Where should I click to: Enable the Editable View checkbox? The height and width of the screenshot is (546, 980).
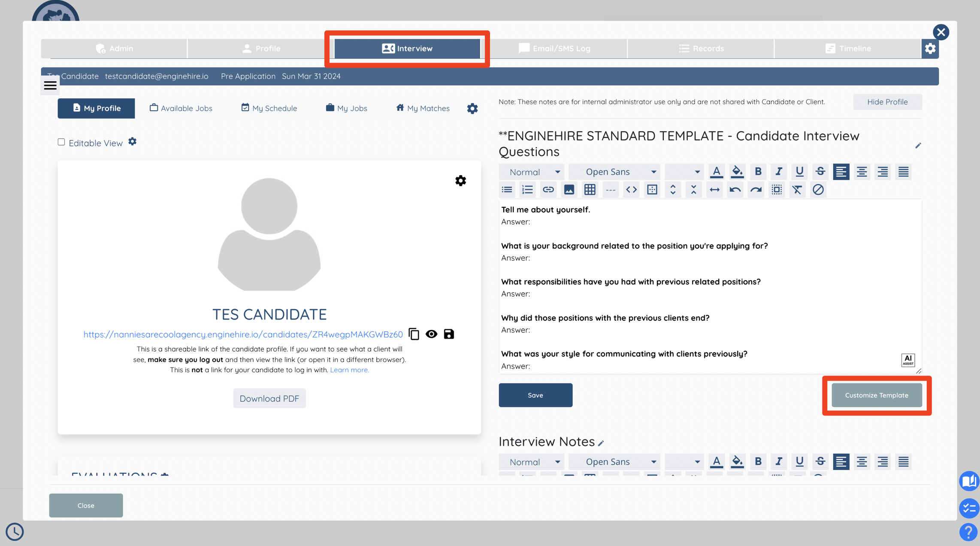tap(61, 142)
